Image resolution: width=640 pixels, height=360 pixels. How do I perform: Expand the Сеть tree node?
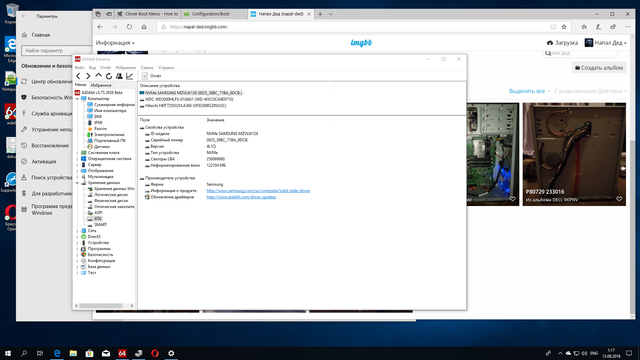point(77,231)
